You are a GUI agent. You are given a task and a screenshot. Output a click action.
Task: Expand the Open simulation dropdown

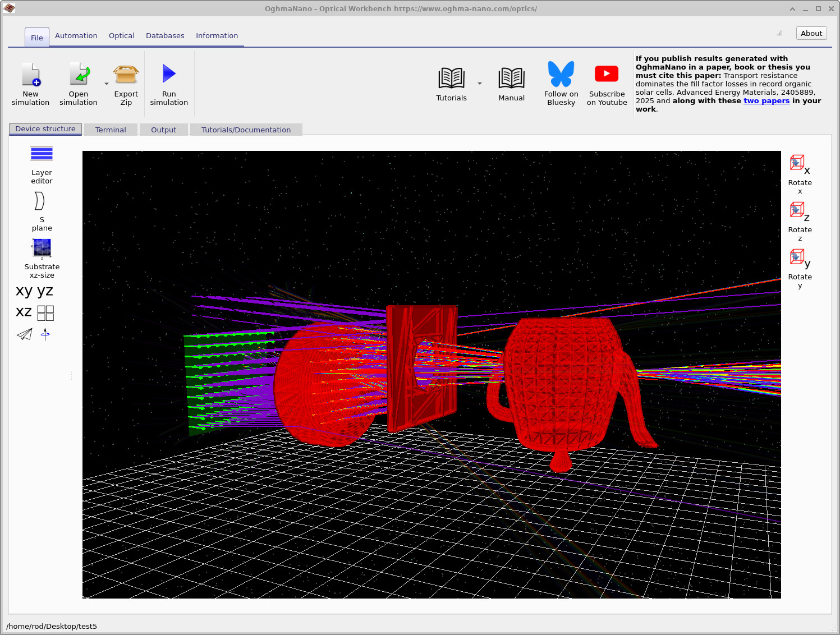coord(106,83)
